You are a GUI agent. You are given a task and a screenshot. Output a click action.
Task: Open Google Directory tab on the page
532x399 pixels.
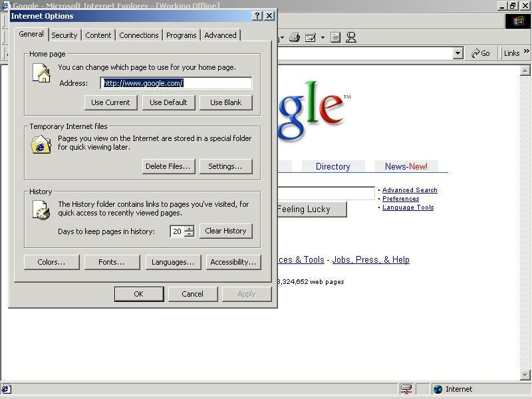(x=333, y=166)
